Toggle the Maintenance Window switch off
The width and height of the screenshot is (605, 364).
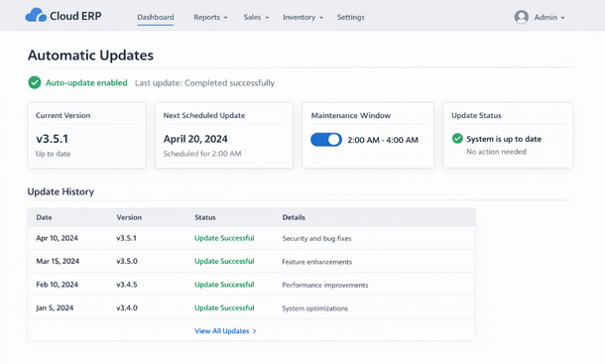(326, 140)
